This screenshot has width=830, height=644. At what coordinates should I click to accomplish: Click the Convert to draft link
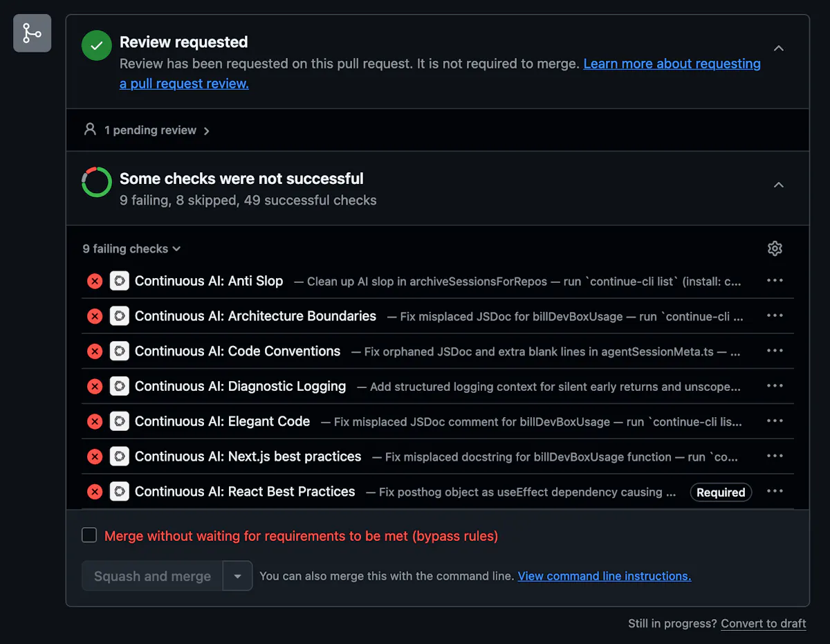764,623
